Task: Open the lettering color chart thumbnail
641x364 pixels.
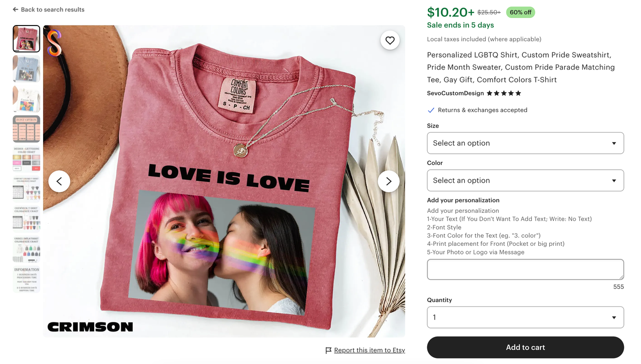Action: coord(27,159)
